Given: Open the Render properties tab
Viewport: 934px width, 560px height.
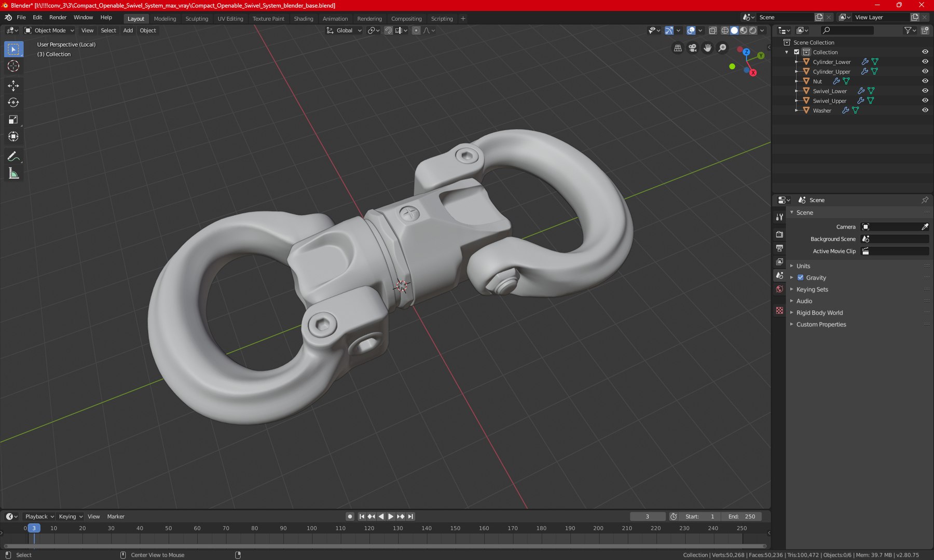Looking at the screenshot, I should click(x=779, y=234).
